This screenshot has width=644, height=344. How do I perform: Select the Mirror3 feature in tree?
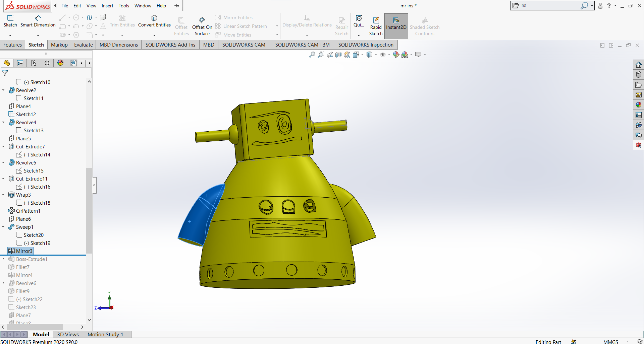24,251
